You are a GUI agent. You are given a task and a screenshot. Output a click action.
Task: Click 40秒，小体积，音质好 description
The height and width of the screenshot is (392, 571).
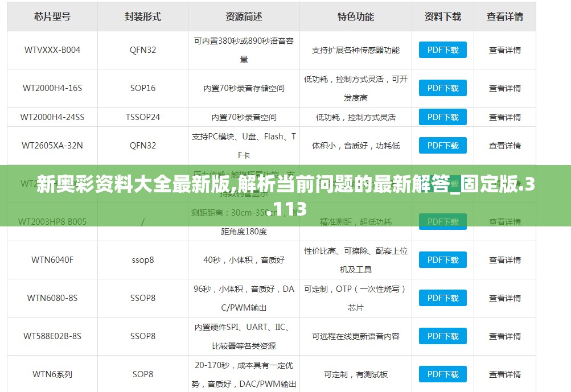point(244,260)
